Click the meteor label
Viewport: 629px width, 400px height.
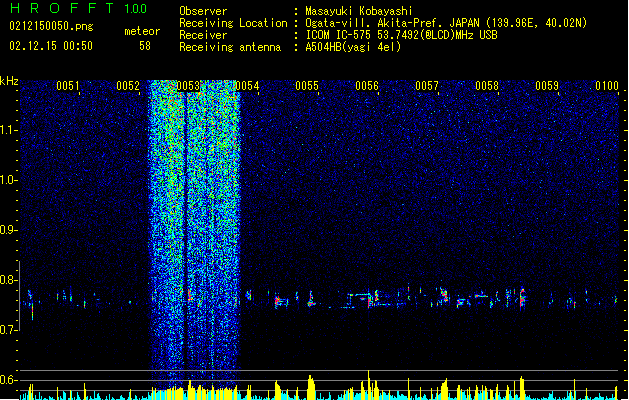click(x=142, y=31)
